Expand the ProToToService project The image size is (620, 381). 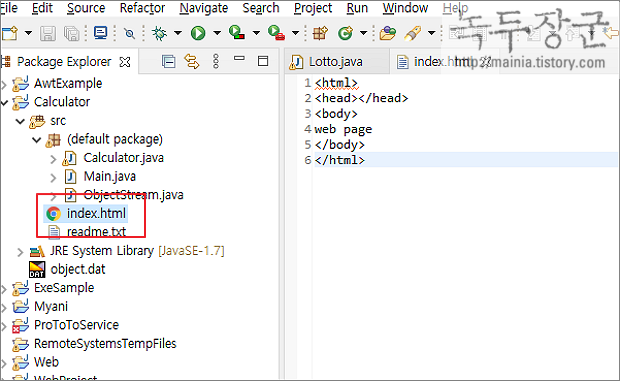[x=4, y=326]
